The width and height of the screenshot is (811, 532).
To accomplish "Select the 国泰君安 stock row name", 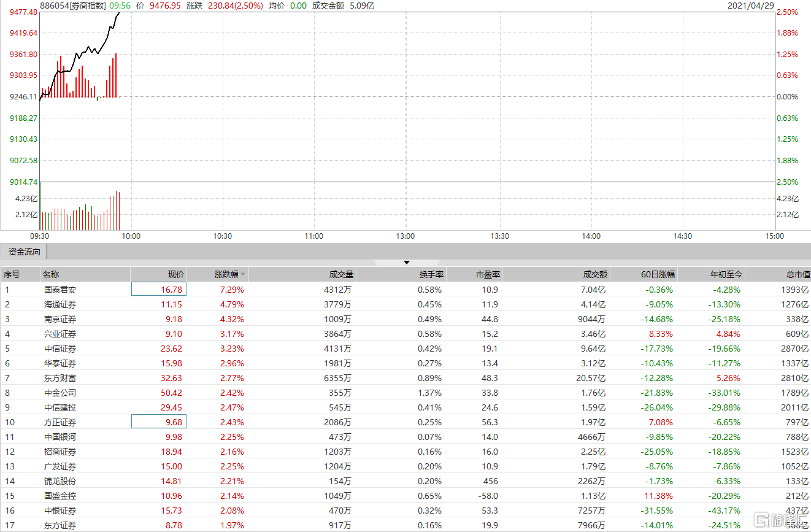I will click(60, 290).
